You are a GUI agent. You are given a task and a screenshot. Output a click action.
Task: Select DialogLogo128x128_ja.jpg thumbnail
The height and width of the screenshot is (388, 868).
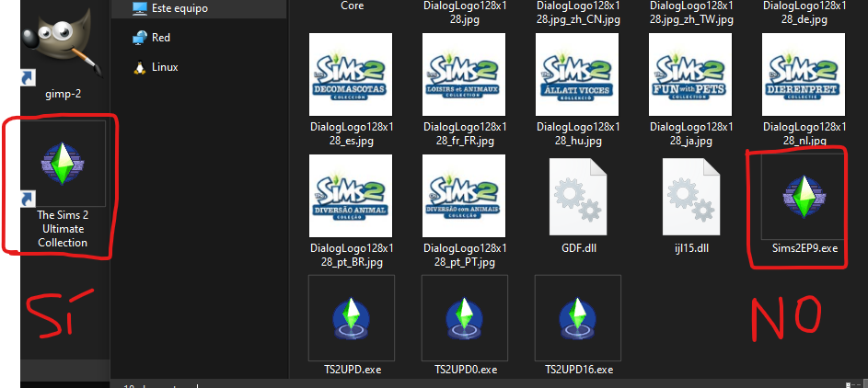pyautogui.click(x=690, y=75)
